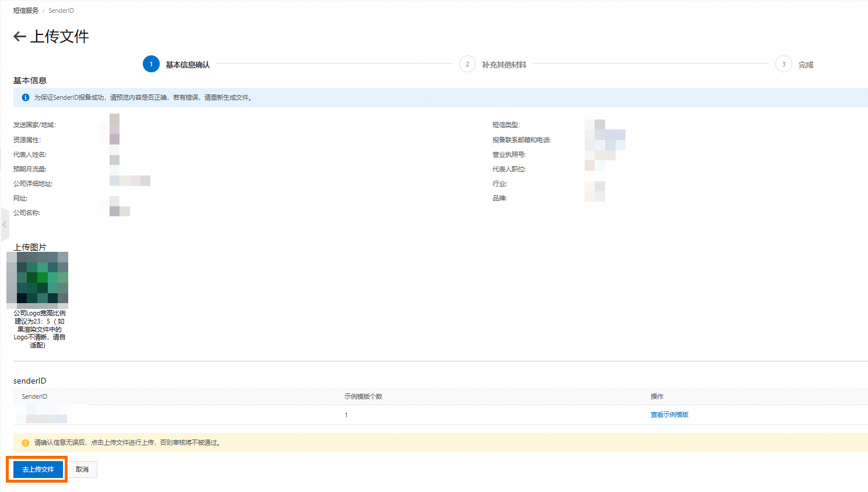The width and height of the screenshot is (868, 492).
Task: Click the 基本信息确认 step label
Action: (188, 65)
